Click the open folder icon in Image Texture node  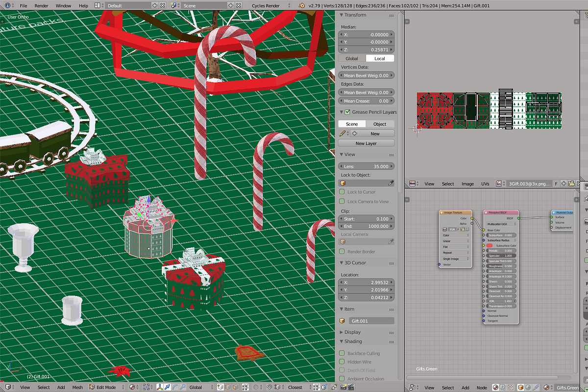(463, 229)
